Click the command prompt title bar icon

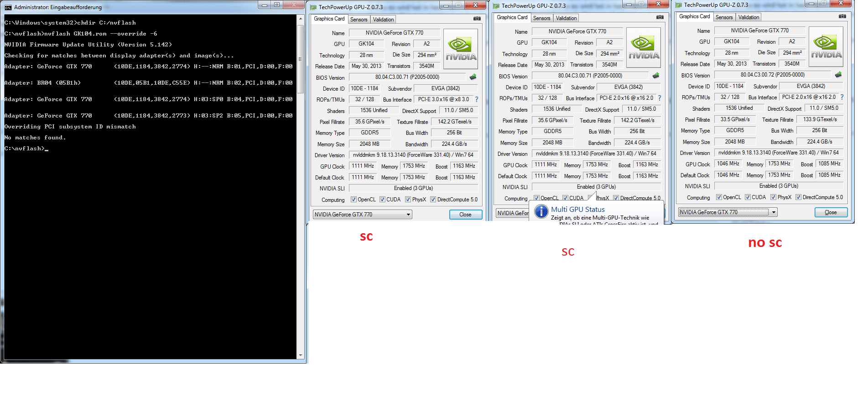(8, 7)
